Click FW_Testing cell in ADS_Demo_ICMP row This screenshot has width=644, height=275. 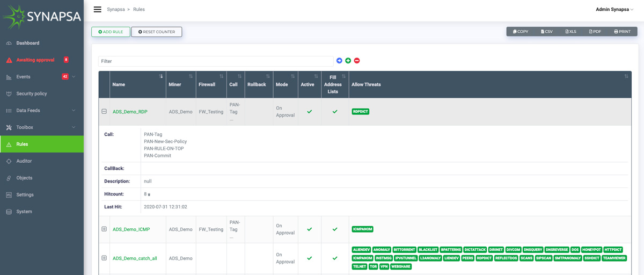211,229
